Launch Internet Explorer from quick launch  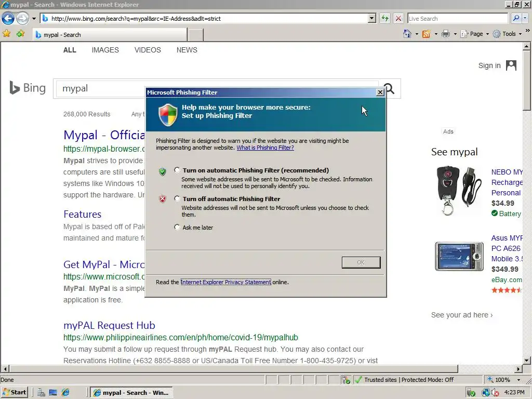(65, 393)
